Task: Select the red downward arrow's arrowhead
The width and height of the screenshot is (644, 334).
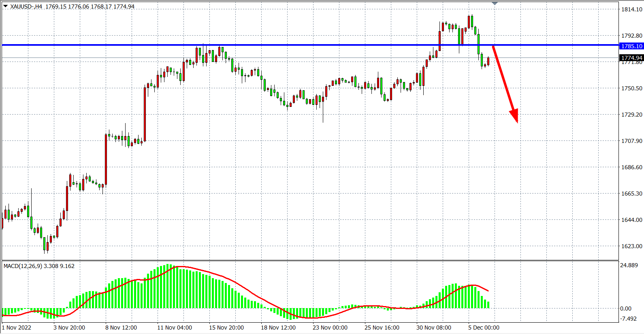Action: click(x=514, y=116)
